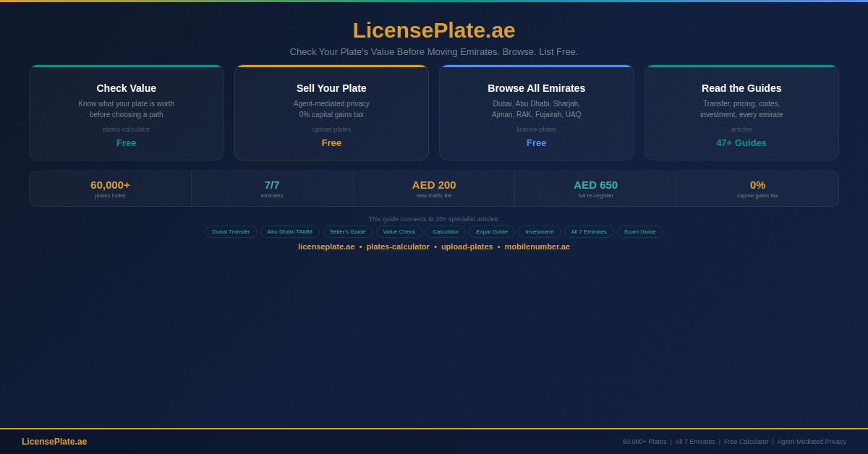The width and height of the screenshot is (868, 454).
Task: Visit the mobilenumber.ae link
Action: tap(537, 247)
